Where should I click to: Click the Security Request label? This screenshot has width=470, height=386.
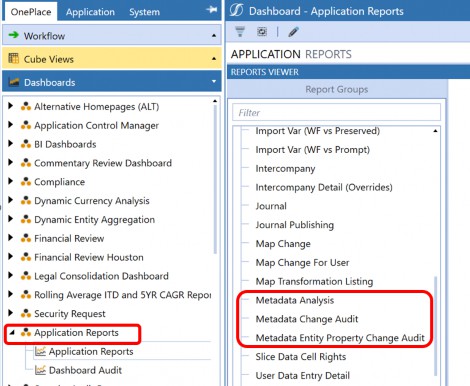click(70, 314)
